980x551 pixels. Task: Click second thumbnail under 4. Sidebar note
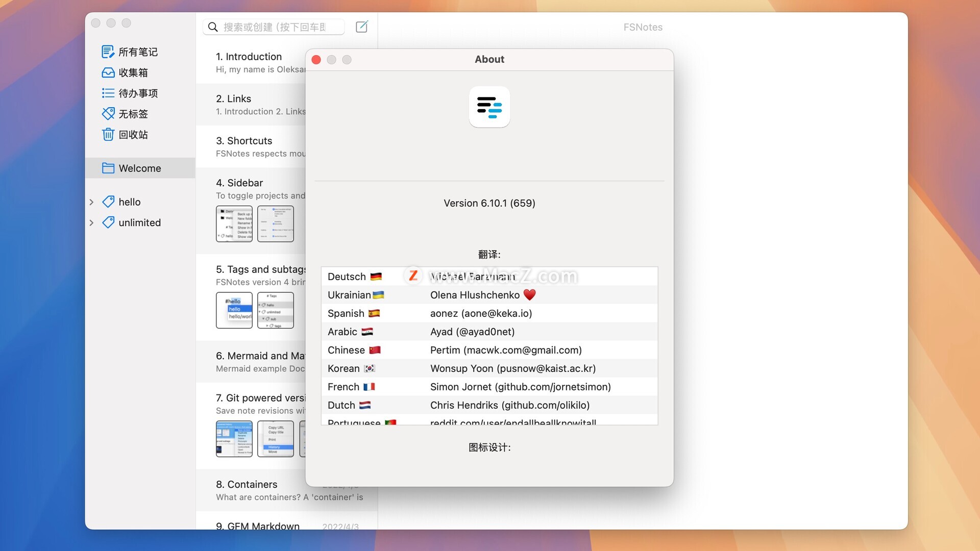pyautogui.click(x=276, y=223)
